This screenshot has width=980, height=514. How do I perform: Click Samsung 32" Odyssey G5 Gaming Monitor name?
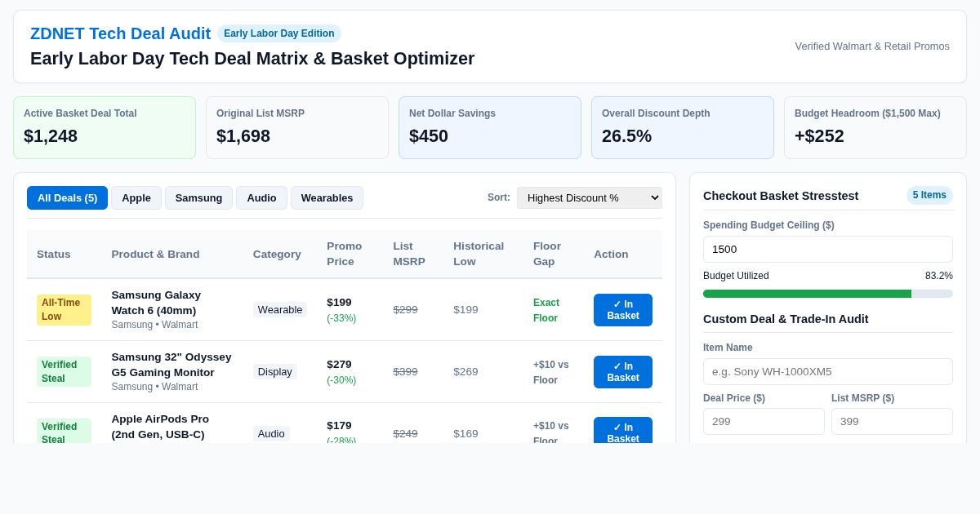[171, 365]
